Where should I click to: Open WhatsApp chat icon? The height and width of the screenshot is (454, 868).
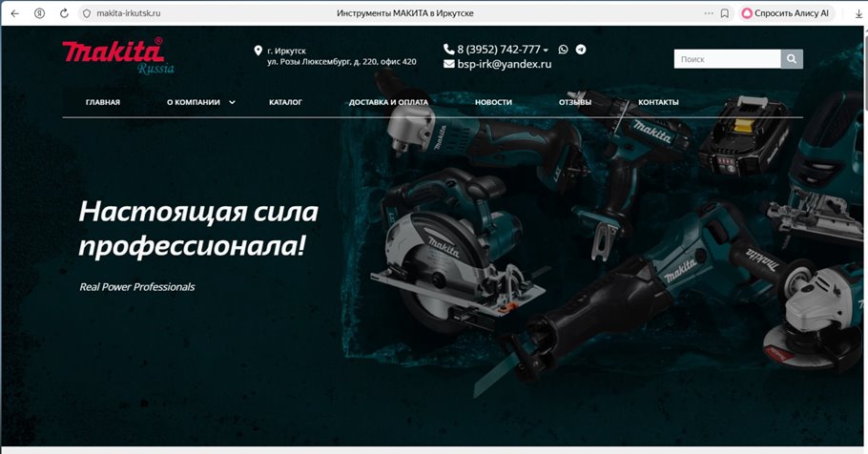[x=563, y=50]
